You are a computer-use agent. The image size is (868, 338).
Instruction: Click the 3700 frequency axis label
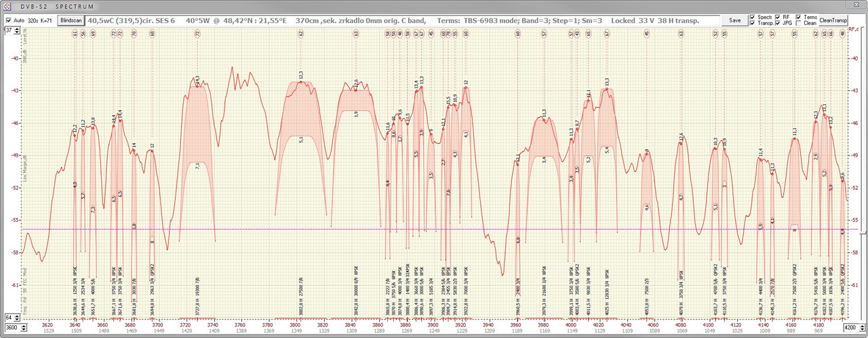coord(157,324)
